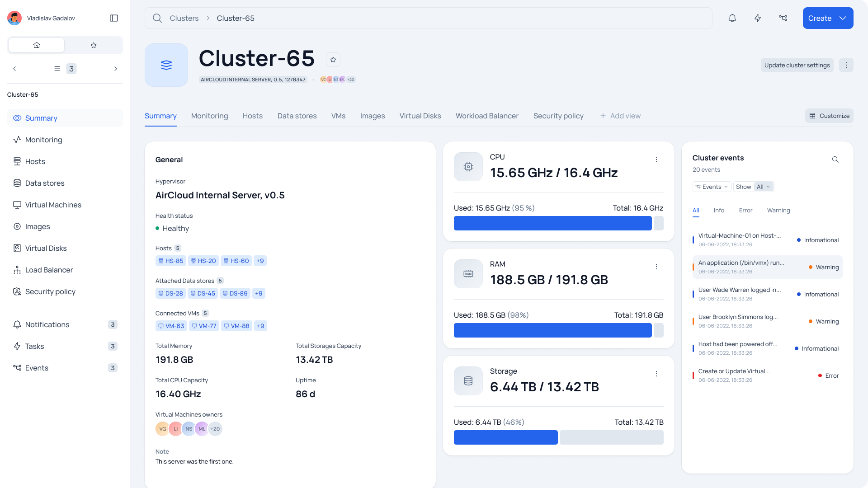Select the home tab in sidebar
Screen dimensions: 868x488
pos(37,45)
